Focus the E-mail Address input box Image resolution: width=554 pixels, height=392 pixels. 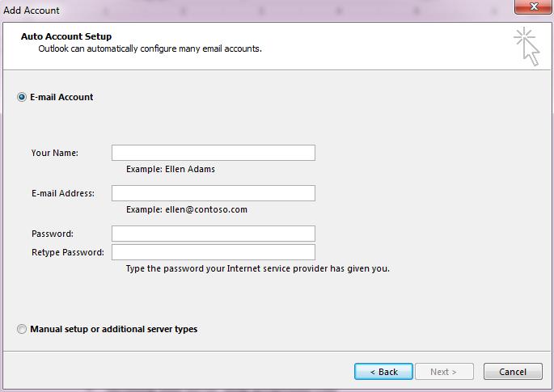click(214, 193)
